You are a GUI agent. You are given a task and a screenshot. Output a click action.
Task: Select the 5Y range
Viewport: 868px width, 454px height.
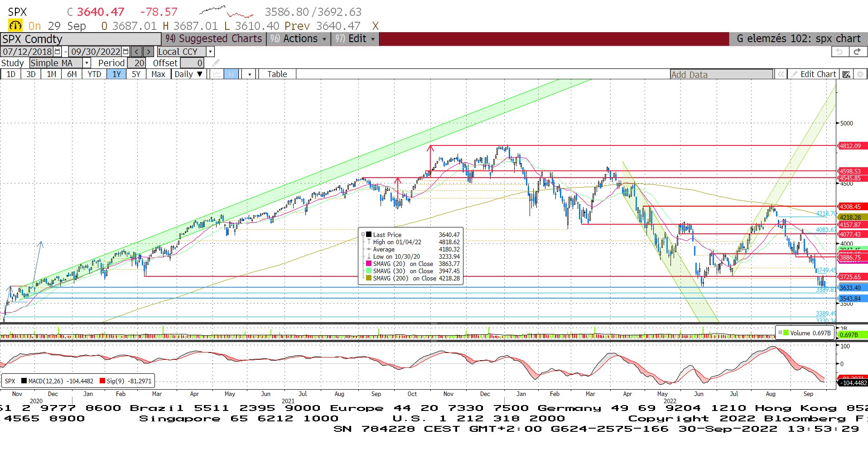[x=136, y=74]
